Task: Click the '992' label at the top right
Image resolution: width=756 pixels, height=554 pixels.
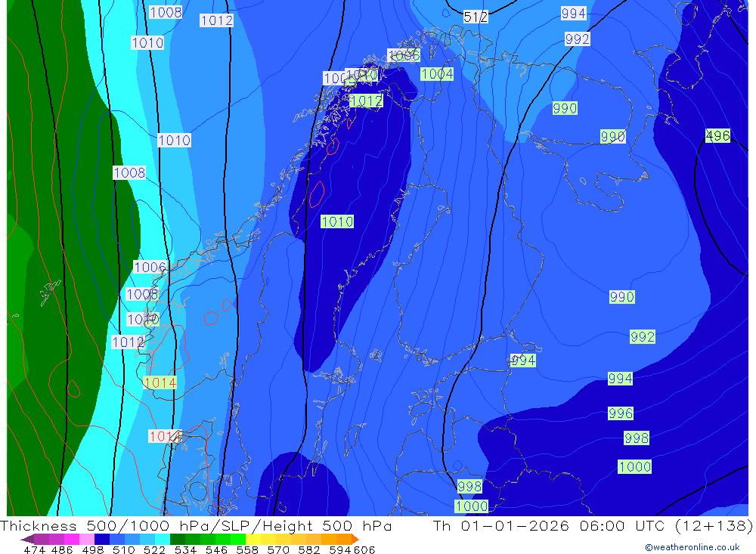Action: click(x=577, y=39)
